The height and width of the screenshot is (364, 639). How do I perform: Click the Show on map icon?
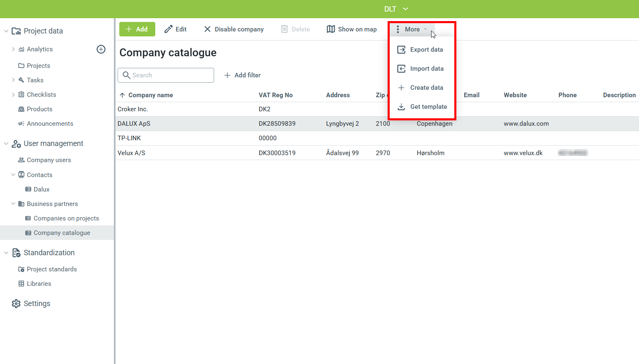pos(330,29)
